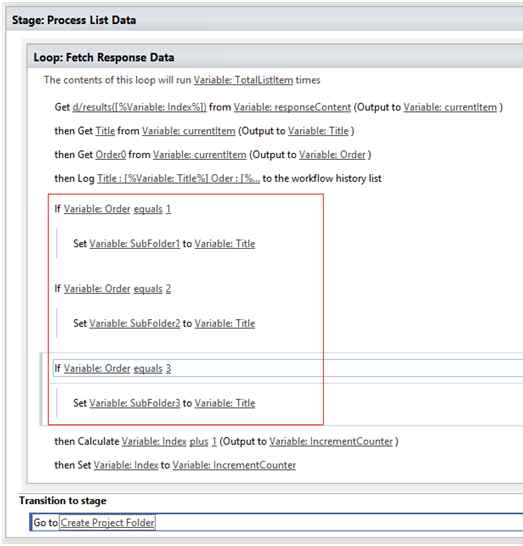Click Variable: Order in 'equals 3' condition
This screenshot has height=546, width=523.
coord(97,368)
